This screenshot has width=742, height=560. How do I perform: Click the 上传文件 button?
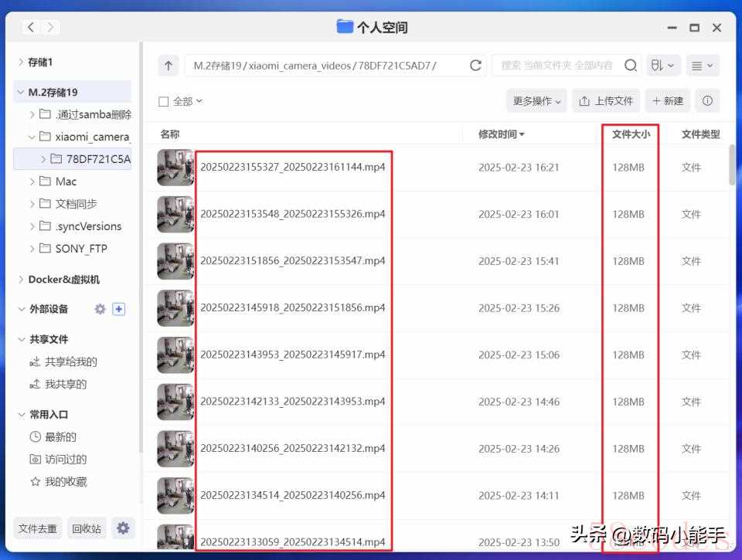[606, 101]
